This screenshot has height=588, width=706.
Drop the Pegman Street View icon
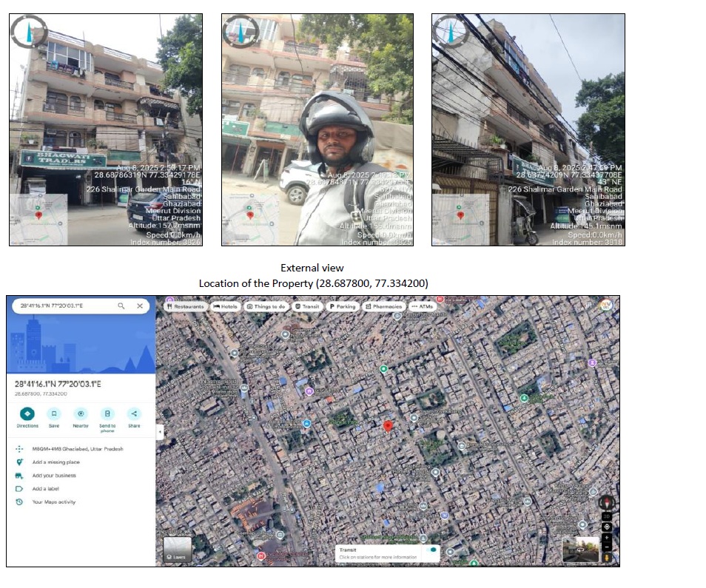point(606,556)
